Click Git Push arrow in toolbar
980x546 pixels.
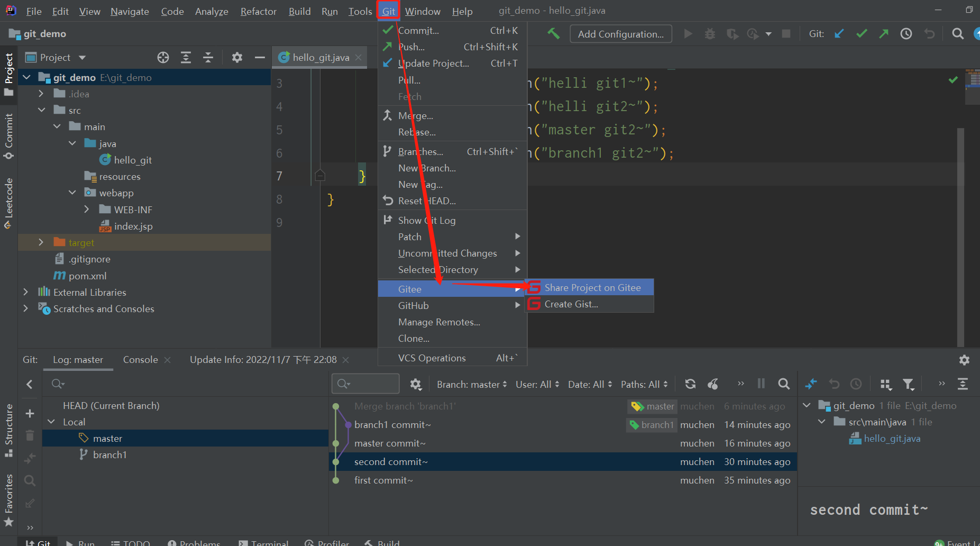click(x=884, y=34)
